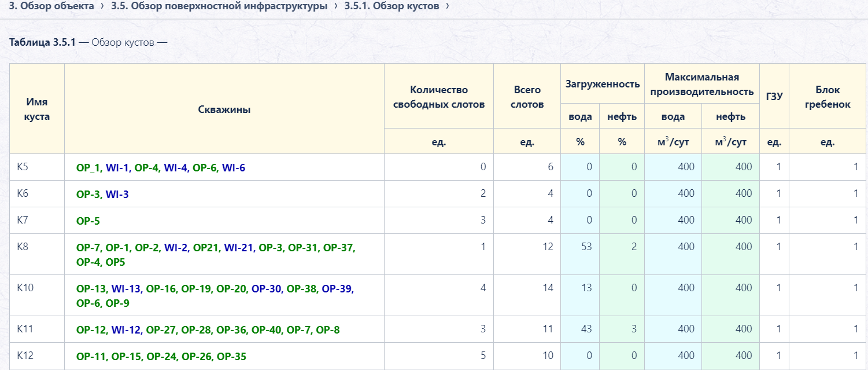This screenshot has width=868, height=370.
Task: Open well WI-13 in row K10
Action: pos(126,288)
